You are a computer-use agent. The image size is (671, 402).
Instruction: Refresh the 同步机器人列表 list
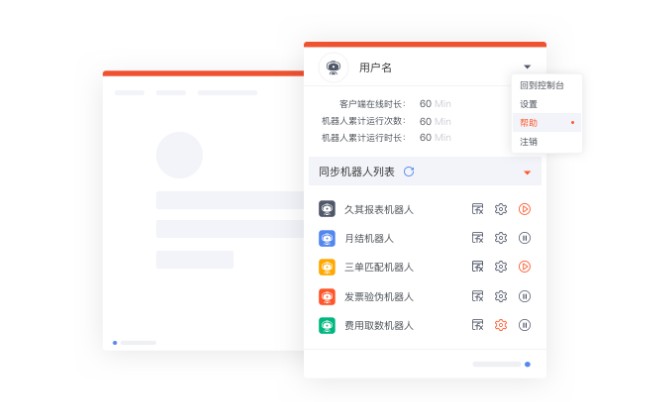click(409, 172)
